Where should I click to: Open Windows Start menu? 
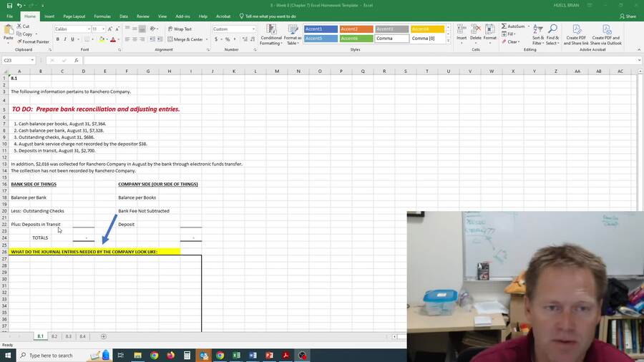(8, 355)
